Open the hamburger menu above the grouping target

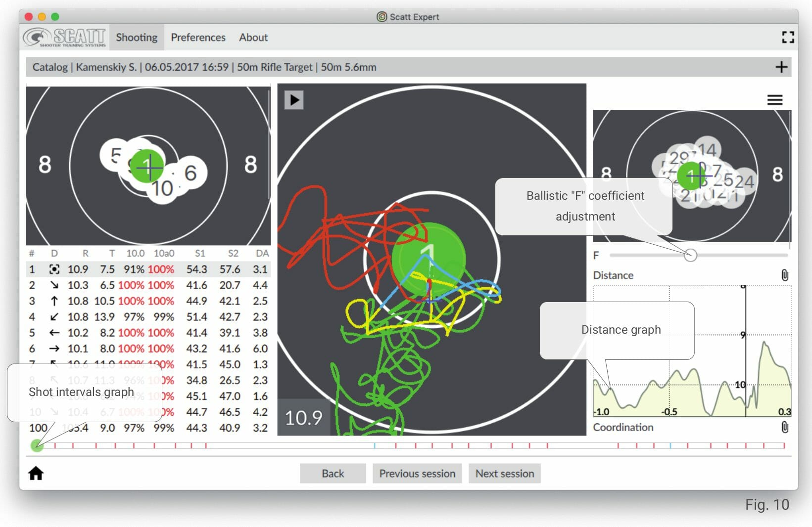(x=775, y=99)
